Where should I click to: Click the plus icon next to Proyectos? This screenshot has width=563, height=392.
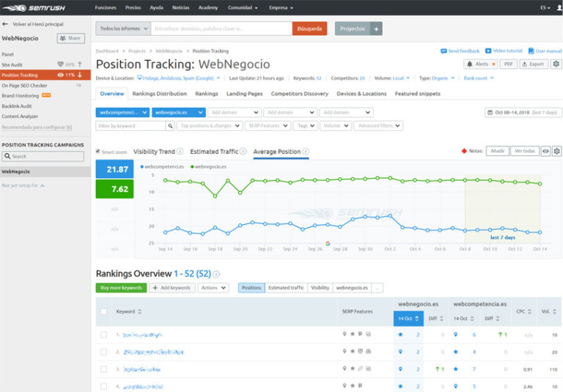[376, 29]
